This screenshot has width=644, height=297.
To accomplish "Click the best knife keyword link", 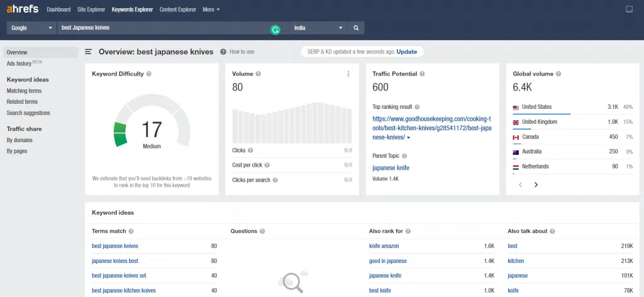I will [380, 291].
